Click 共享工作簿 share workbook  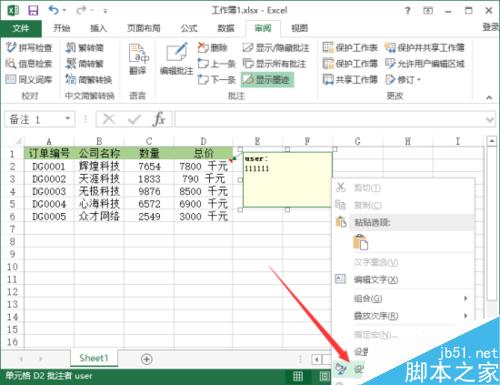(x=350, y=79)
